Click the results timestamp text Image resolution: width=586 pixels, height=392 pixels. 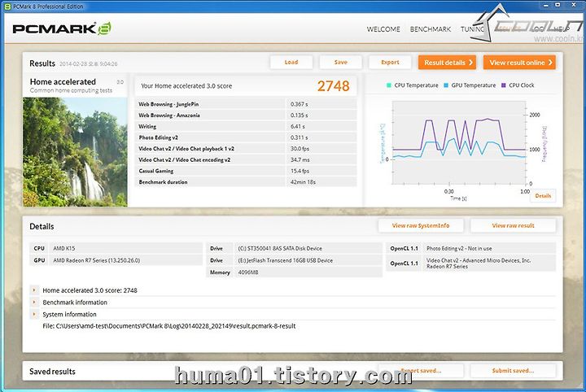coord(88,63)
